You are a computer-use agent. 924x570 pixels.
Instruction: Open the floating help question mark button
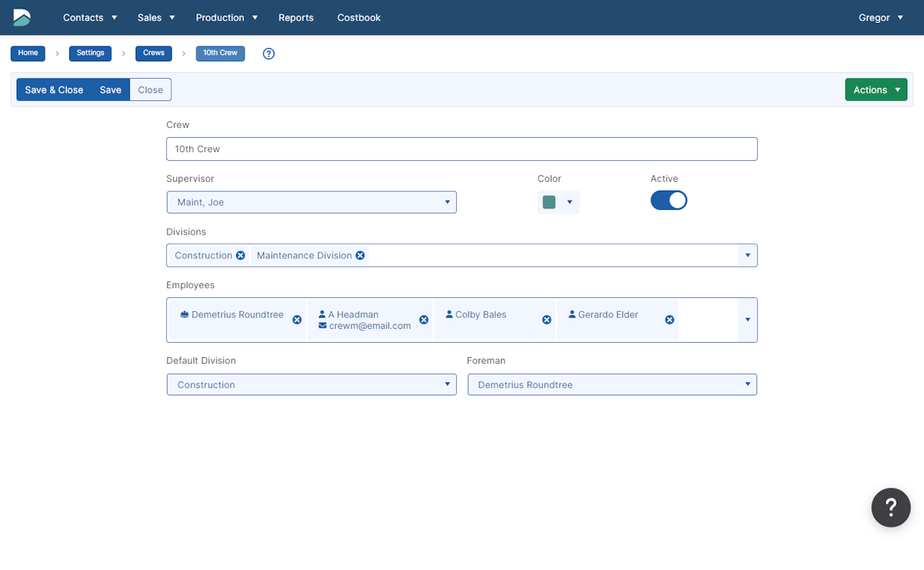[x=890, y=507]
